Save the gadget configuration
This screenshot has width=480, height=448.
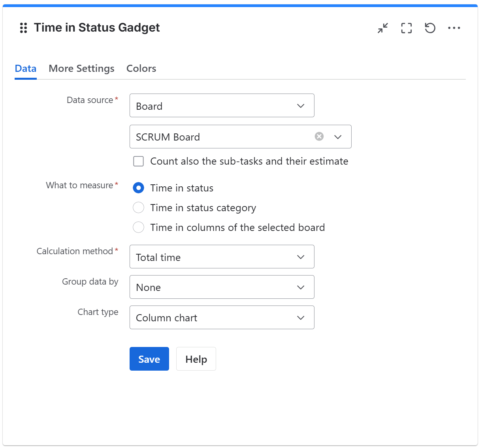click(149, 359)
